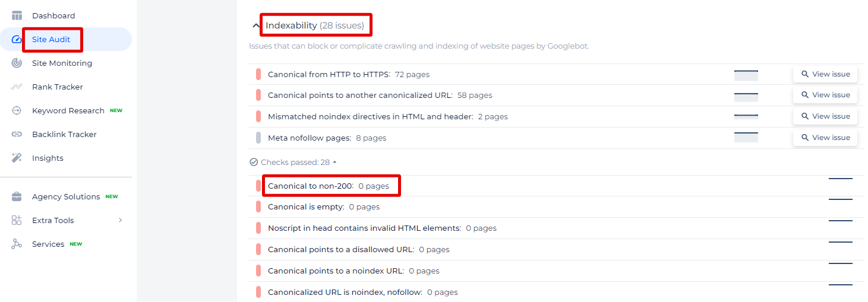Open Insights in the sidebar
Viewport: 868px width, 302px height.
(48, 158)
